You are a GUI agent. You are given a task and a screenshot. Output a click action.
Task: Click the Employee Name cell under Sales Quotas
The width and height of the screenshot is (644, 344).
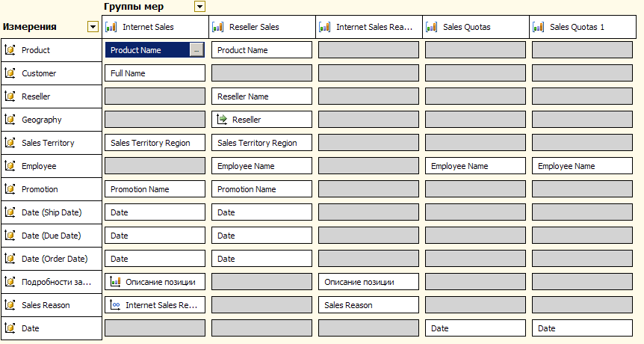[475, 166]
